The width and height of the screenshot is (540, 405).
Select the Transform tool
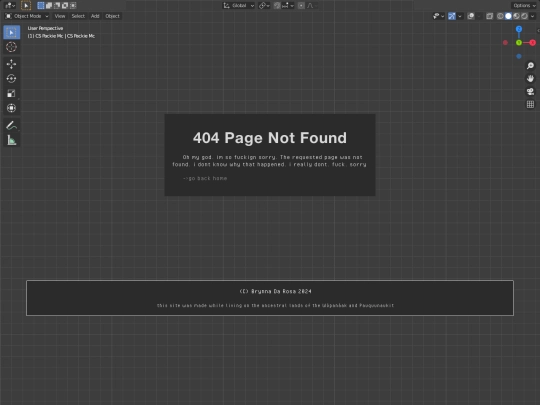click(x=11, y=108)
